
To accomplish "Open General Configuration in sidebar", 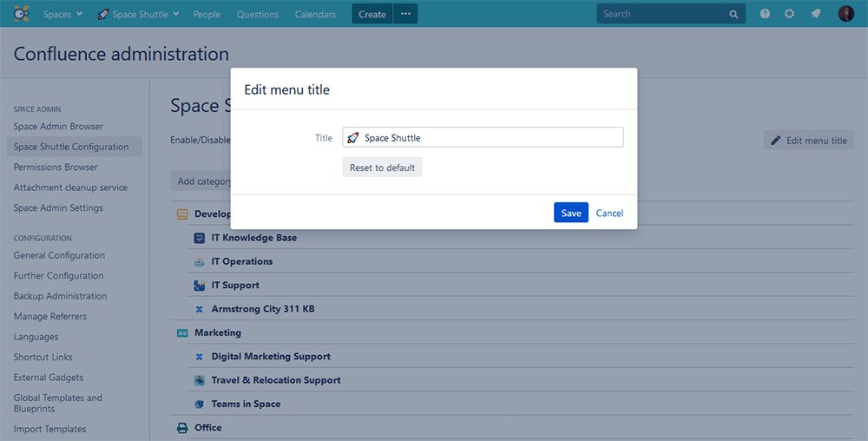I will [59, 255].
